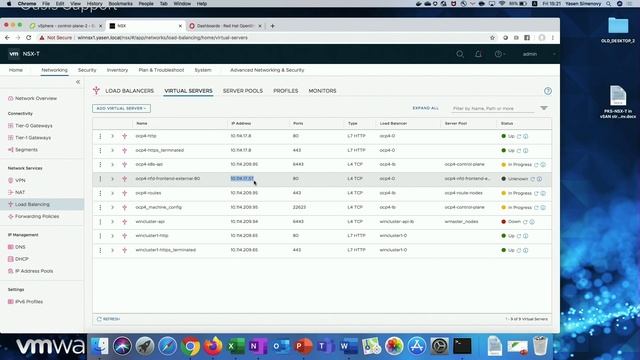Screen dimensions: 640x360
Task: Expand the ocp4-info-frontend-external-80 row
Action: pos(113,179)
